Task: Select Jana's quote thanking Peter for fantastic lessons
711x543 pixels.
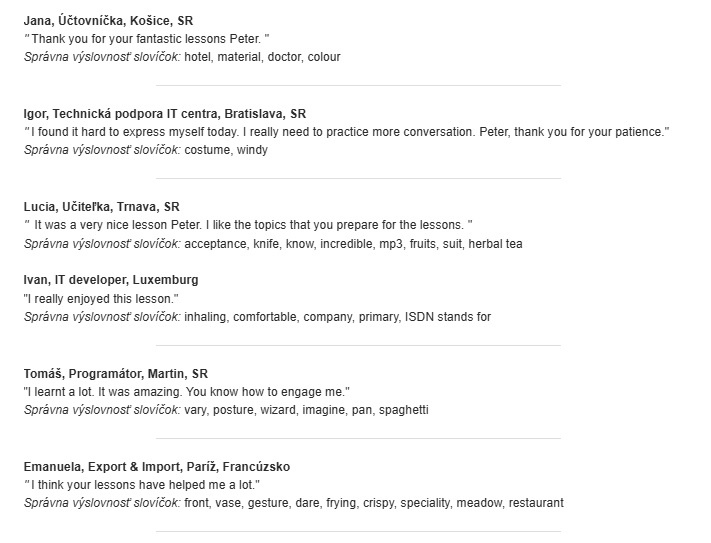Action: click(x=148, y=39)
